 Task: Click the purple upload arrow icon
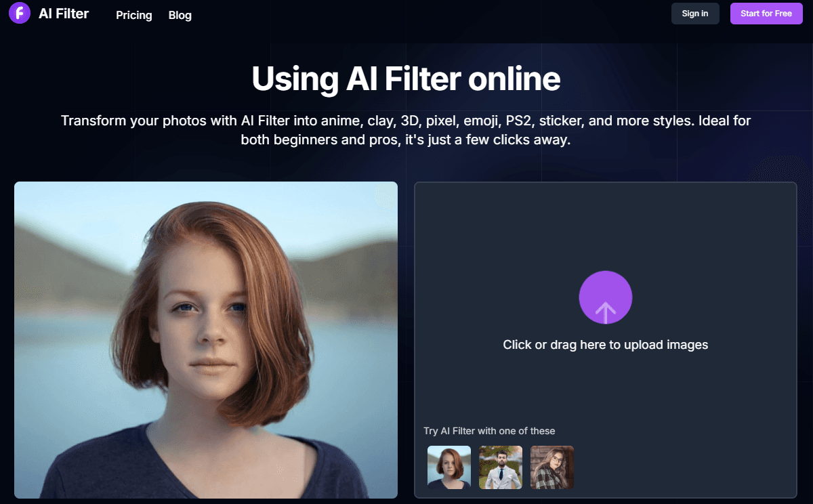[x=606, y=297]
